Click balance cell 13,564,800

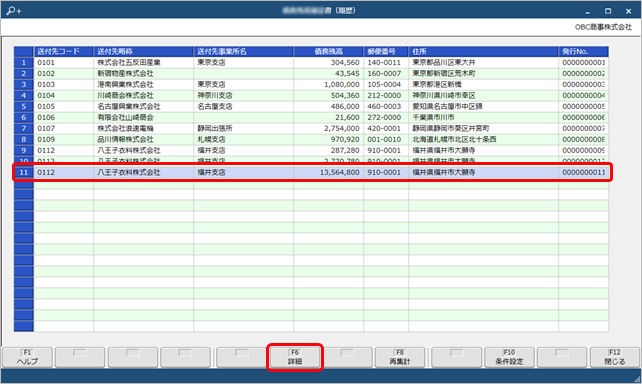(328, 172)
